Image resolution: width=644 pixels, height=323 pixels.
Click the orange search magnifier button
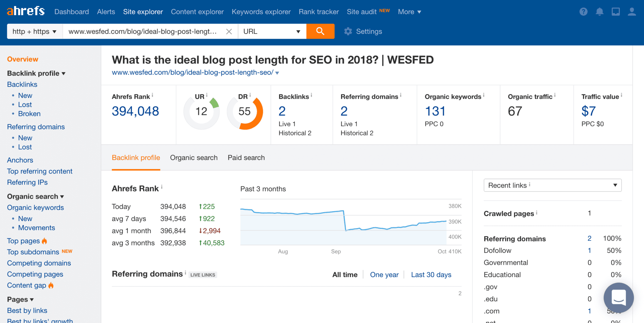click(320, 31)
